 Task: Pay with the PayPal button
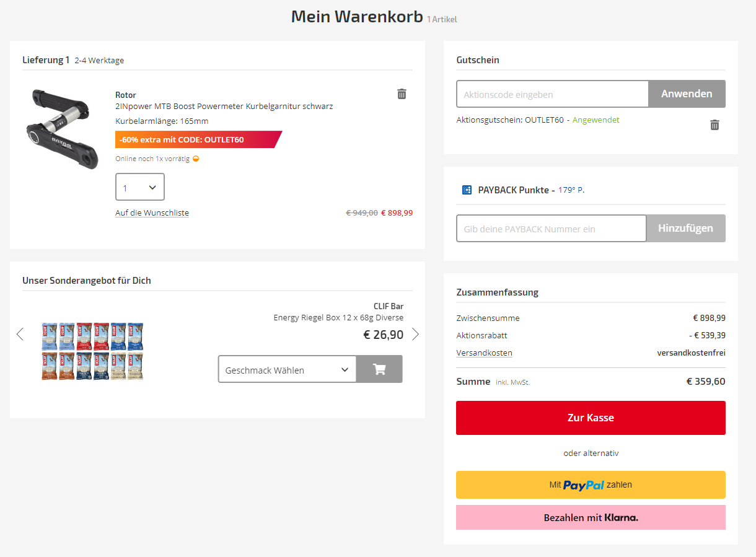click(591, 485)
